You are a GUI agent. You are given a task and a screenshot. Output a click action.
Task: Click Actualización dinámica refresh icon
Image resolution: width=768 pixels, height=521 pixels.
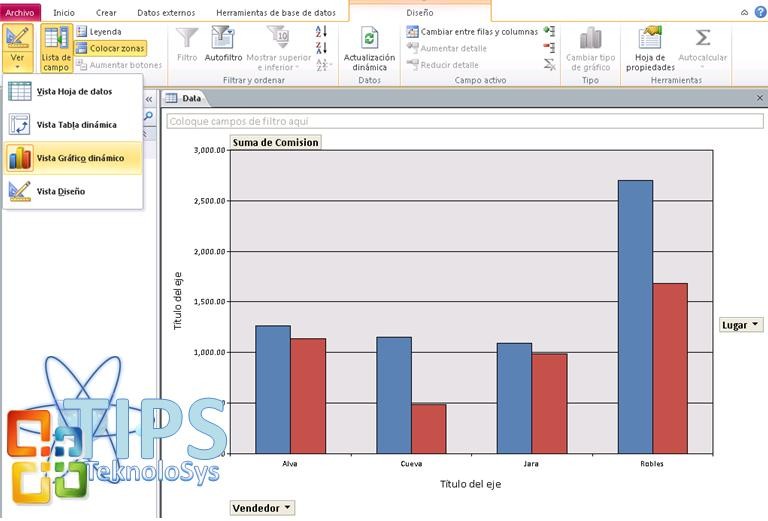pos(369,38)
